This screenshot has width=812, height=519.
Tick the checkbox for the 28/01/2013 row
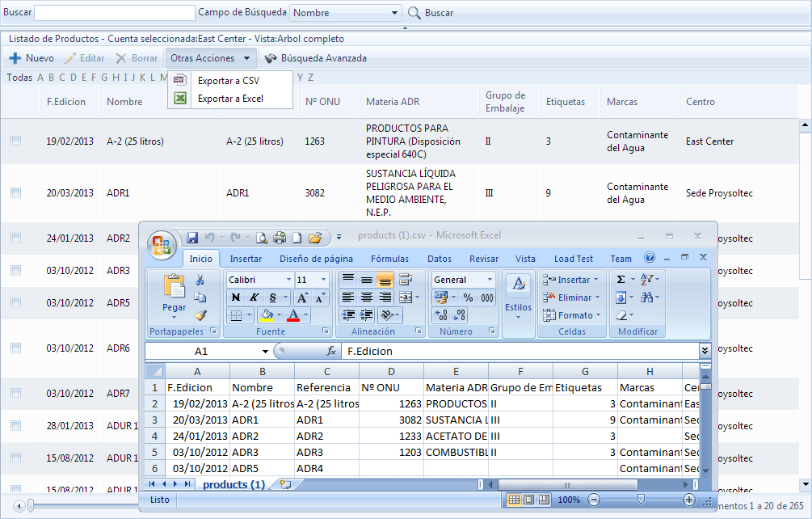(x=16, y=426)
